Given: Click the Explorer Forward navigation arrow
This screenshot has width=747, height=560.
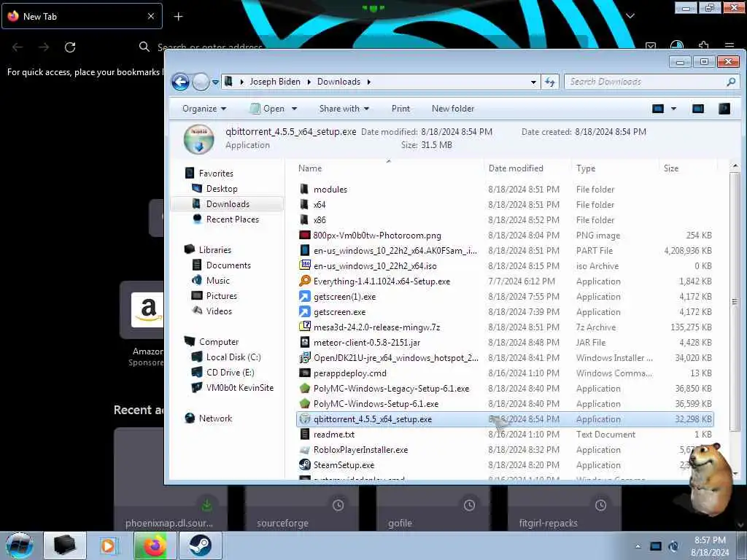Looking at the screenshot, I should pyautogui.click(x=201, y=82).
